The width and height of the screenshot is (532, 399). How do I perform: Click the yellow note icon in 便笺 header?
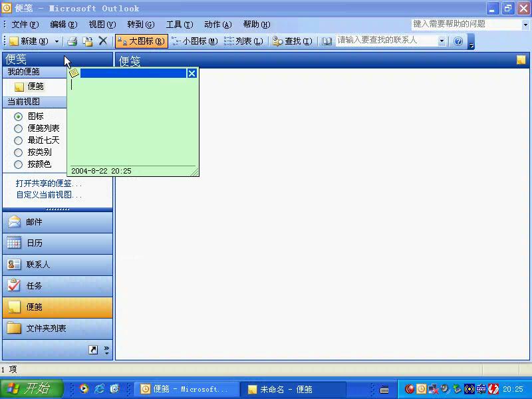(521, 60)
